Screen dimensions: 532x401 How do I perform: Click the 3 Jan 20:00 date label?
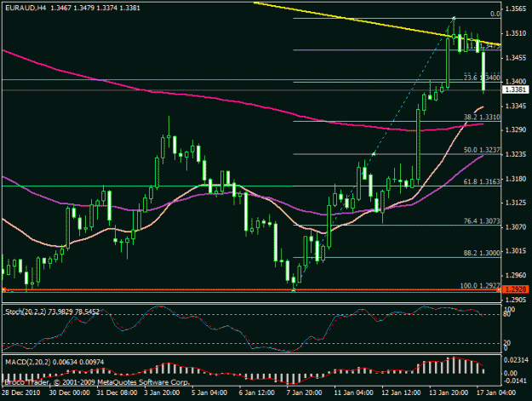[x=162, y=392]
